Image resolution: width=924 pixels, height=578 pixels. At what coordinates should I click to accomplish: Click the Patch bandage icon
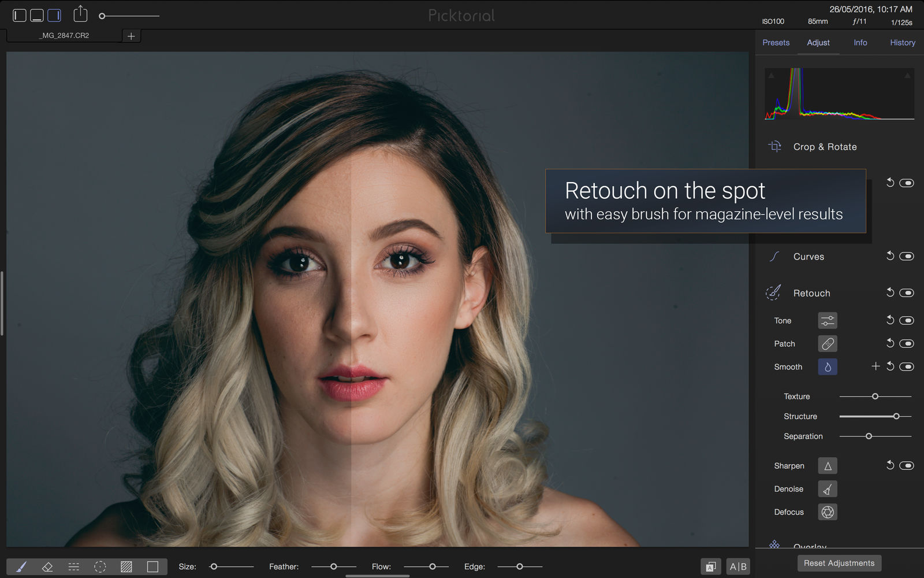[828, 344]
